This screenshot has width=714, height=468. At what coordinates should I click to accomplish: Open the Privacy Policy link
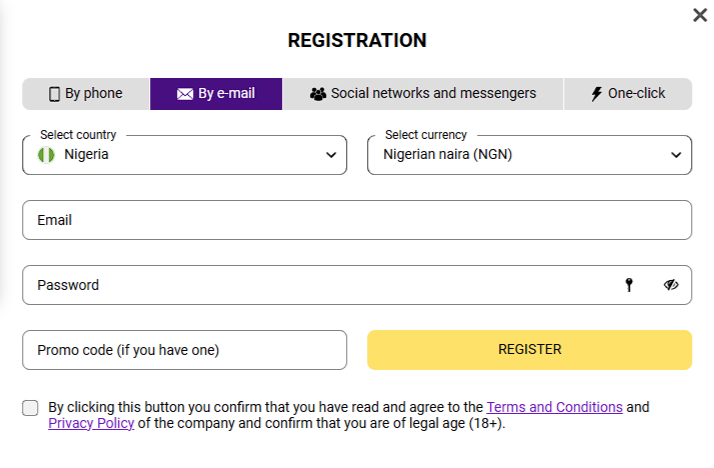91,423
